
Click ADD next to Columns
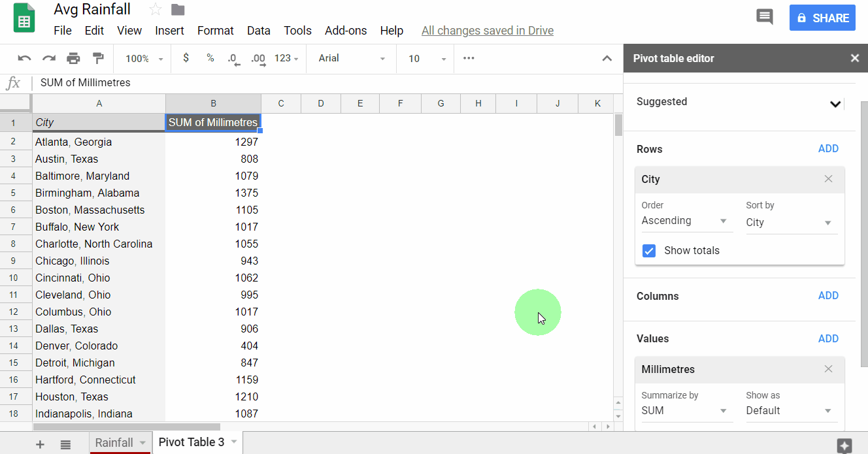(x=828, y=296)
